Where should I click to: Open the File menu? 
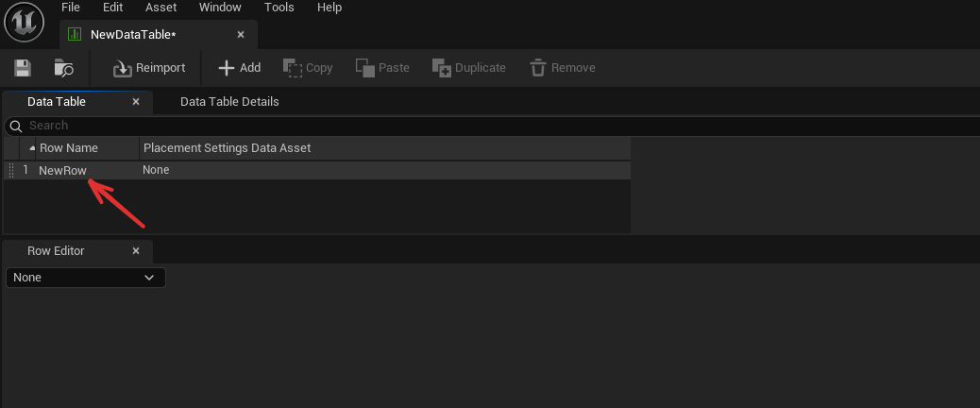[x=71, y=8]
